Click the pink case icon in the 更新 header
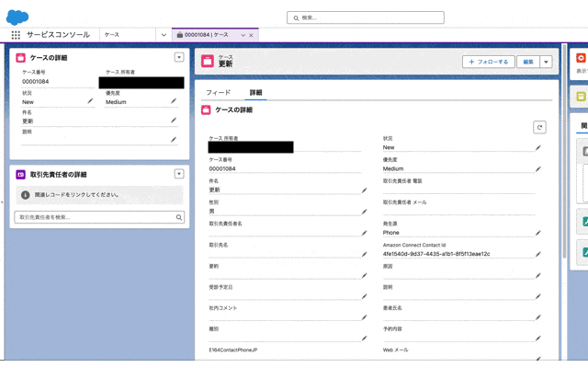This screenshot has height=368, width=588. pyautogui.click(x=208, y=61)
